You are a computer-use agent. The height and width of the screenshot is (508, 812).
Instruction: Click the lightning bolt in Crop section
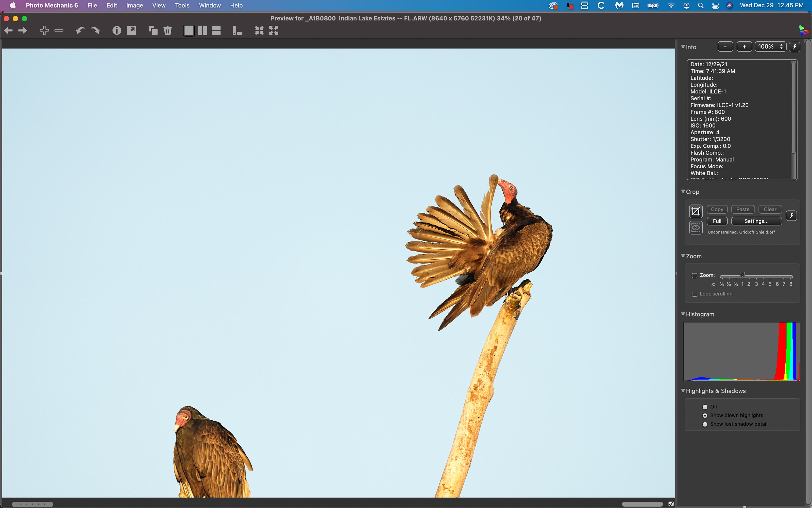pos(791,215)
